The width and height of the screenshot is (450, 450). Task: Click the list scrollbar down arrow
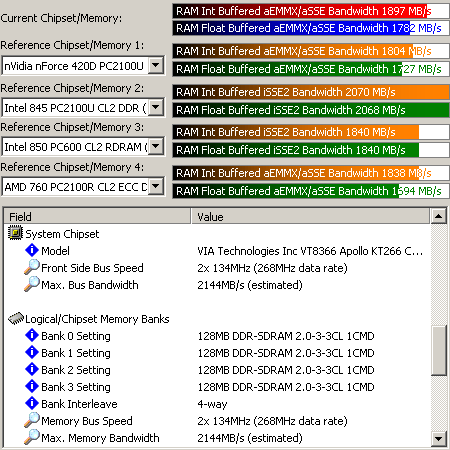coord(439,438)
